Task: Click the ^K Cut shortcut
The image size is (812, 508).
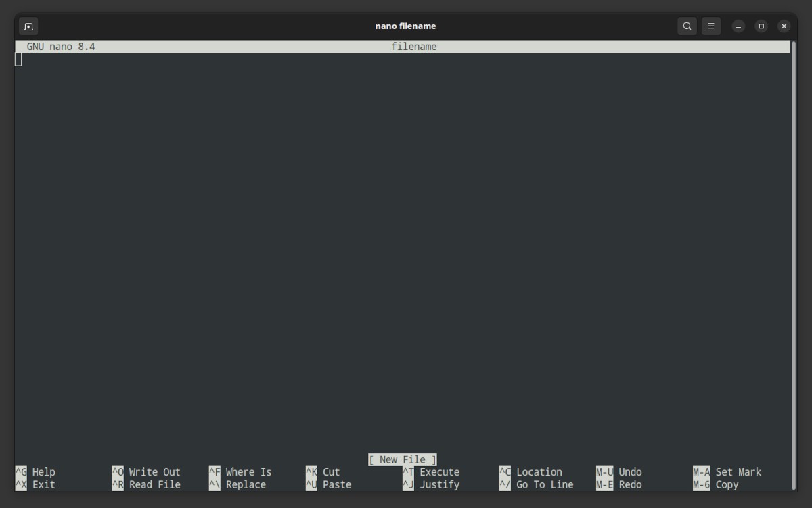Action: [x=323, y=472]
